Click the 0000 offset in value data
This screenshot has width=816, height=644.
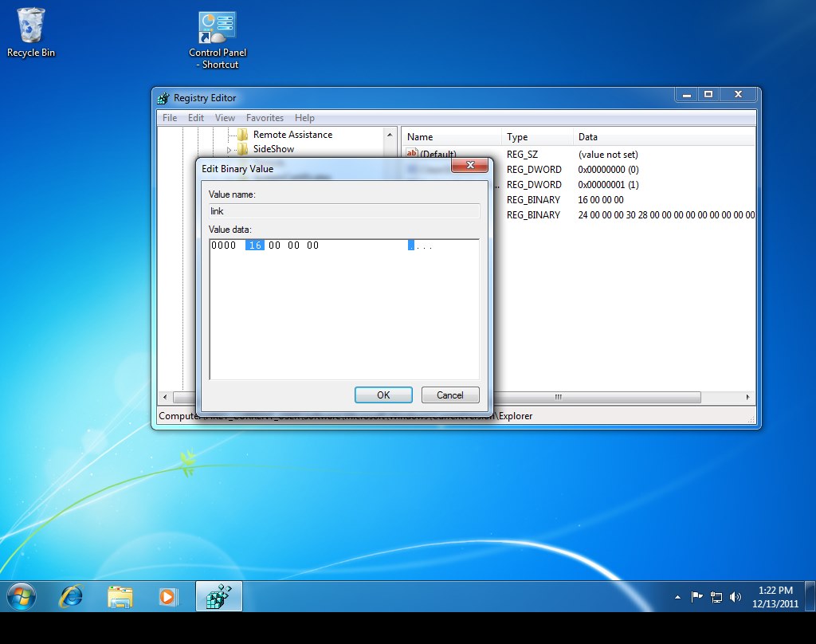224,245
